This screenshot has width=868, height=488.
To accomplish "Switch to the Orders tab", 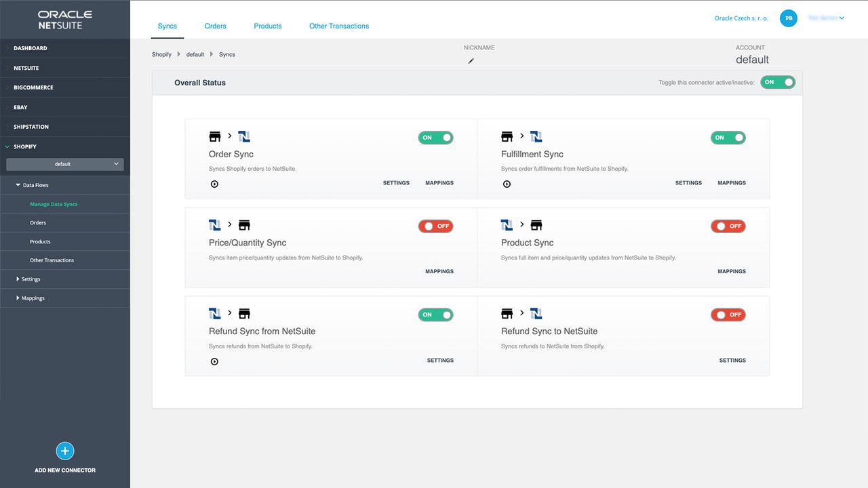I will pos(215,26).
